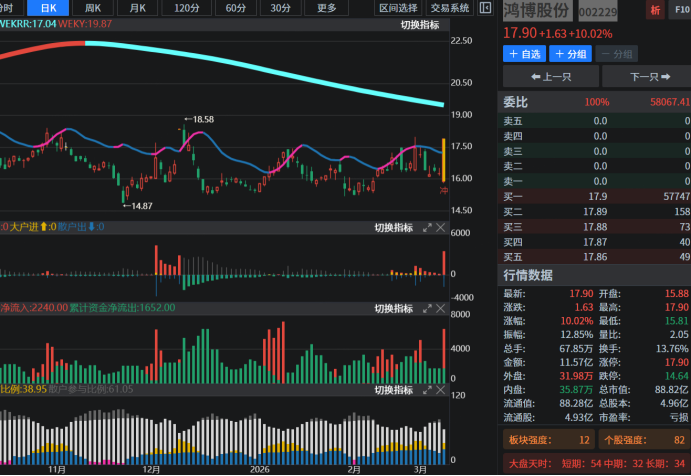The width and height of the screenshot is (691, 476).
Task: Close the net inflow indicator panel
Action: click(x=442, y=309)
